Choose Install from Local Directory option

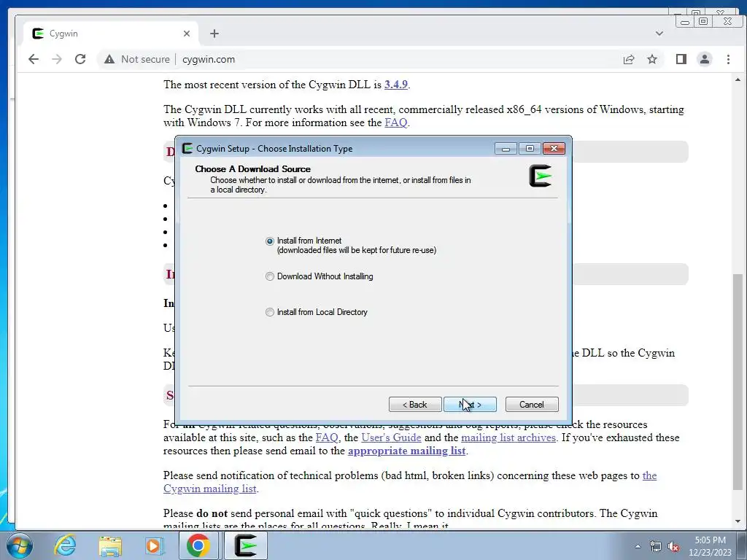(270, 312)
